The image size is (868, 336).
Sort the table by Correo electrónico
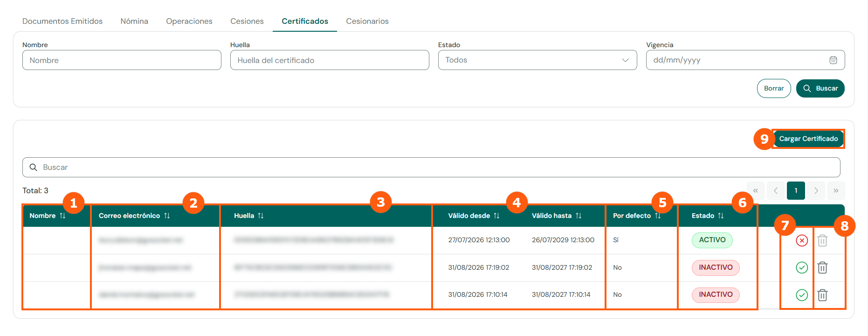click(x=167, y=216)
